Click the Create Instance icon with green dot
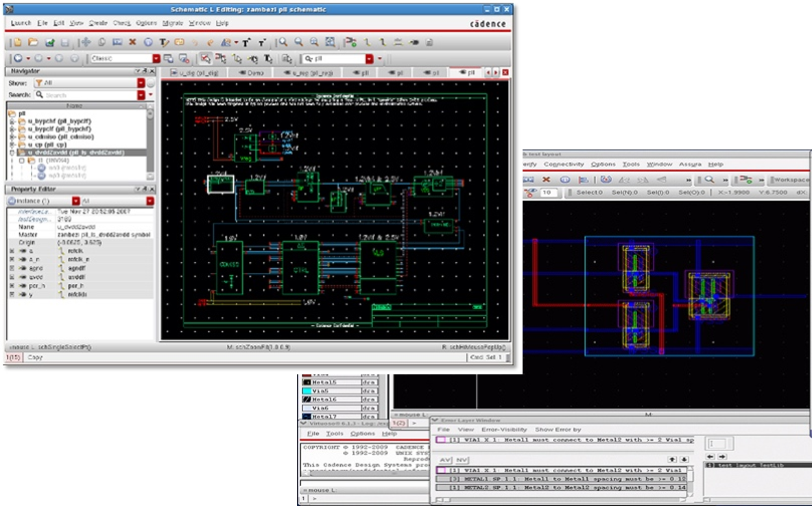Viewport: 812px width, 506px height. [x=350, y=43]
